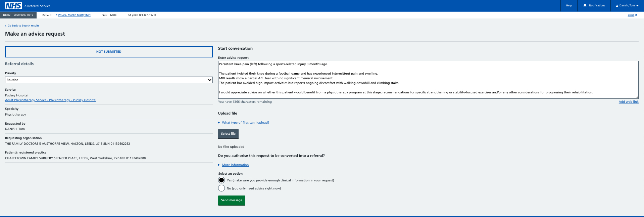The image size is (644, 217).
Task: Click the UBRN 0000 0007 0210 label
Action: tap(18, 15)
